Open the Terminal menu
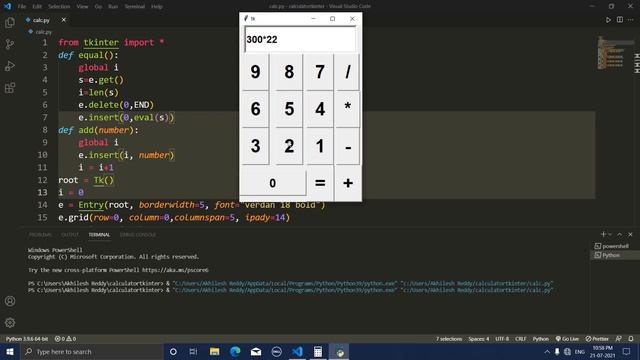The height and width of the screenshot is (360, 640). (135, 7)
